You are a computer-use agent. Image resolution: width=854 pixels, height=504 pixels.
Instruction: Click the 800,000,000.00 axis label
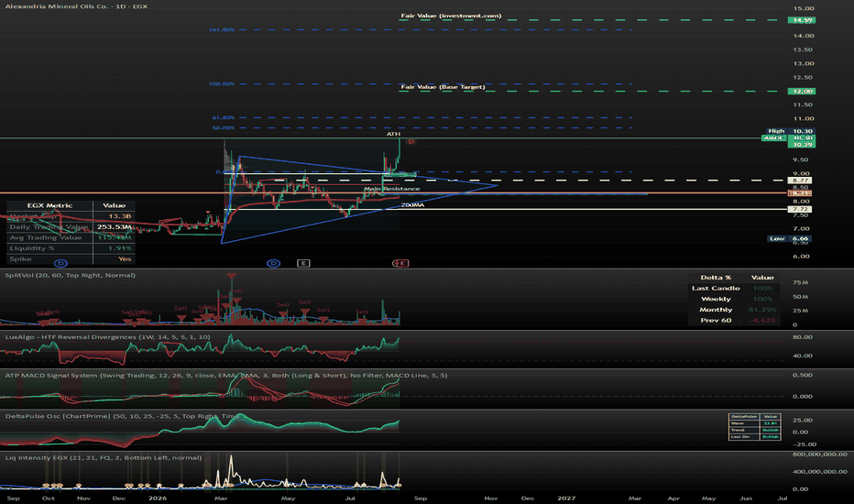point(820,454)
